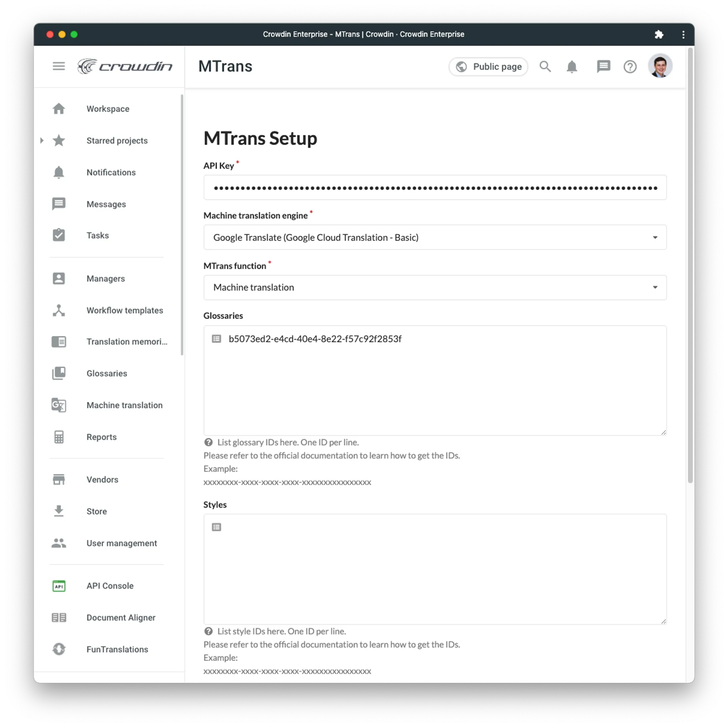Click the Starred projects star icon
This screenshot has height=727, width=728.
click(59, 141)
